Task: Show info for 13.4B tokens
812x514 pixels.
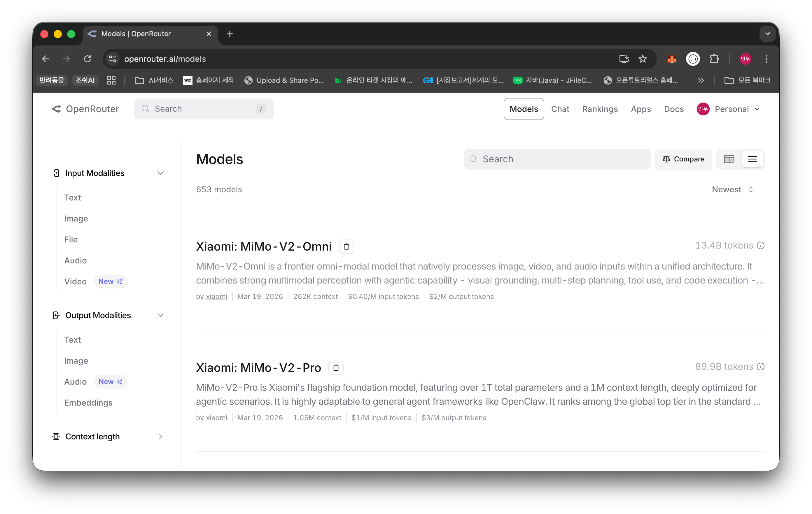Action: tap(761, 246)
